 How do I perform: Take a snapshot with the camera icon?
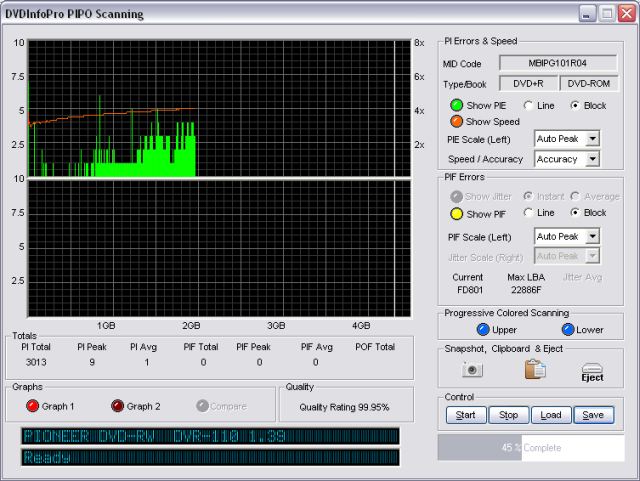[x=472, y=370]
